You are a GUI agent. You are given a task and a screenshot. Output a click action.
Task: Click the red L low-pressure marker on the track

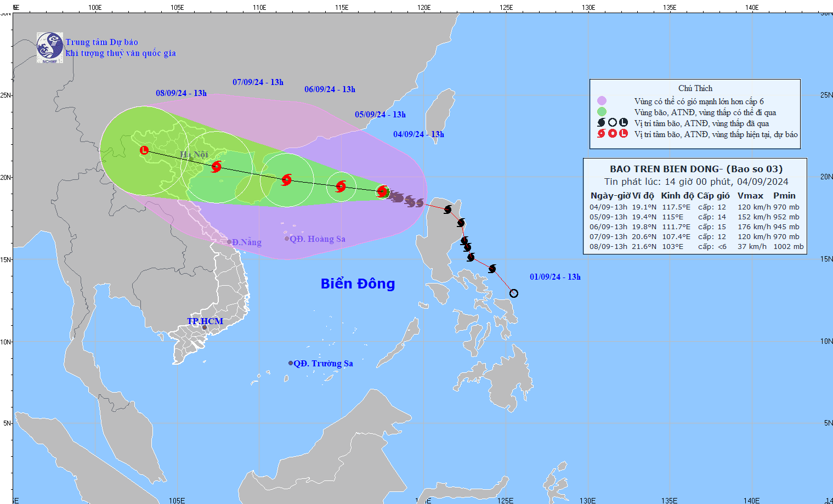point(144,150)
